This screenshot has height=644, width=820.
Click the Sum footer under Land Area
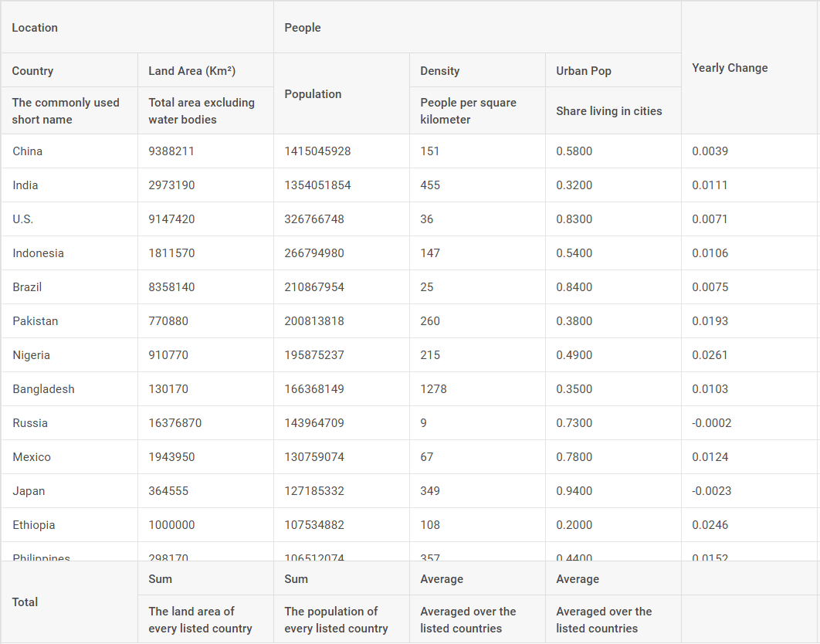[205, 578]
